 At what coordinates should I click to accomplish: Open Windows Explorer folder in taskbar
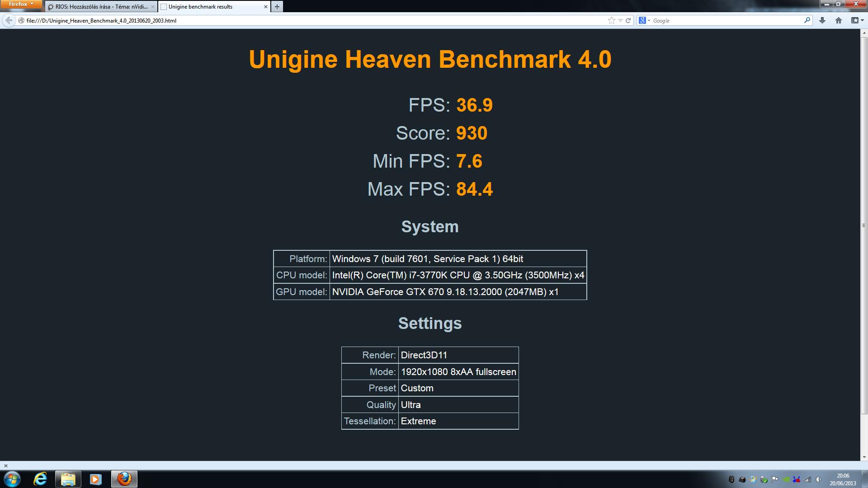pos(68,479)
